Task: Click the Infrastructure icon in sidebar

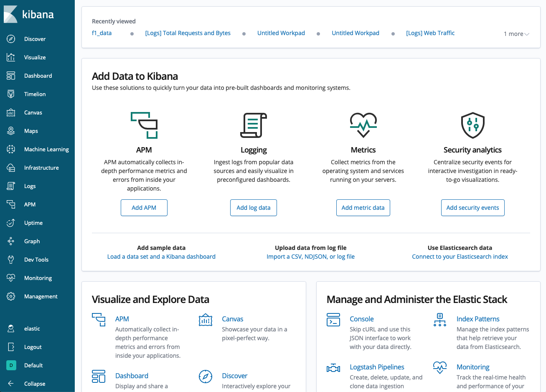Action: click(x=11, y=168)
